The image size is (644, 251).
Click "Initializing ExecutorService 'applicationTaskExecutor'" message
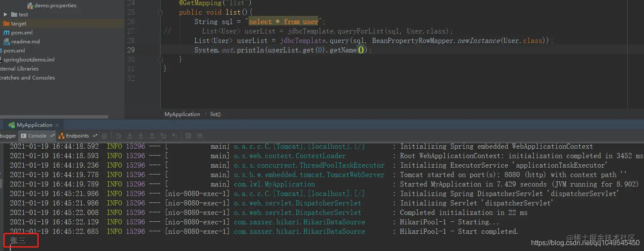click(x=504, y=165)
